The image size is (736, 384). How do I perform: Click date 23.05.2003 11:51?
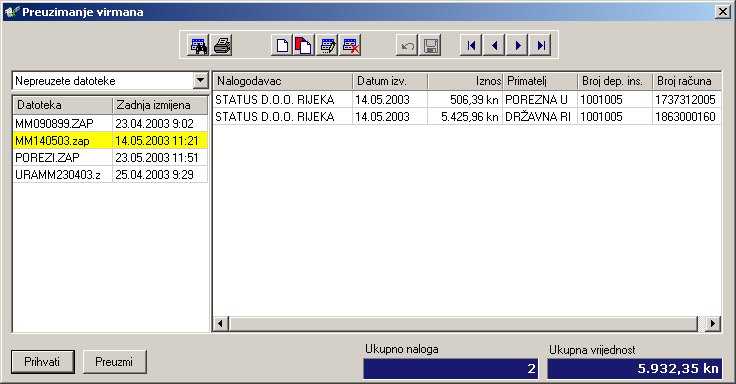coord(160,157)
